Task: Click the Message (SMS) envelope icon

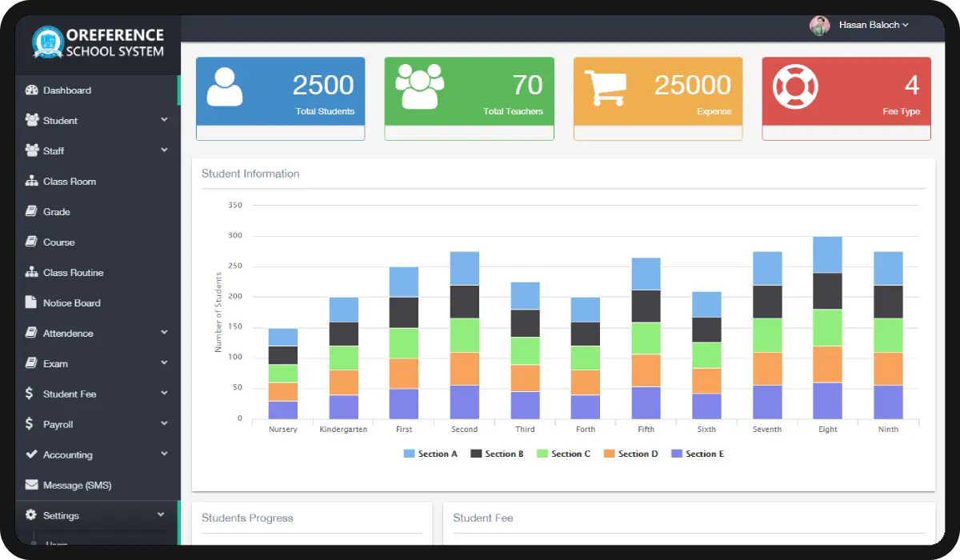Action: pyautogui.click(x=32, y=486)
